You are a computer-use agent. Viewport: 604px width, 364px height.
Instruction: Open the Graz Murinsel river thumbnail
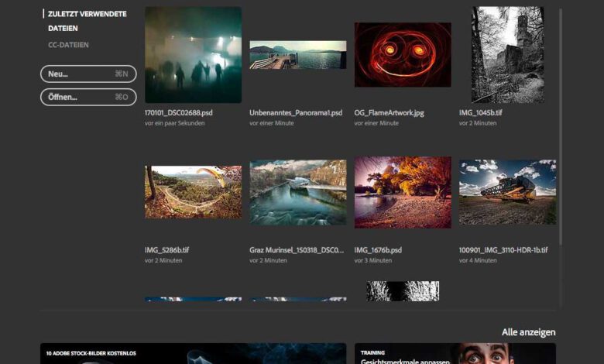tap(298, 192)
